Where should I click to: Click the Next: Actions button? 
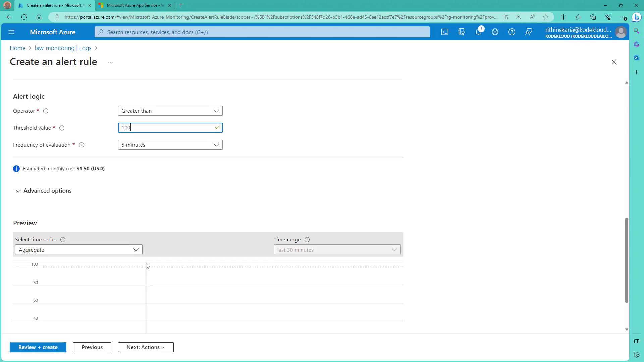click(146, 347)
